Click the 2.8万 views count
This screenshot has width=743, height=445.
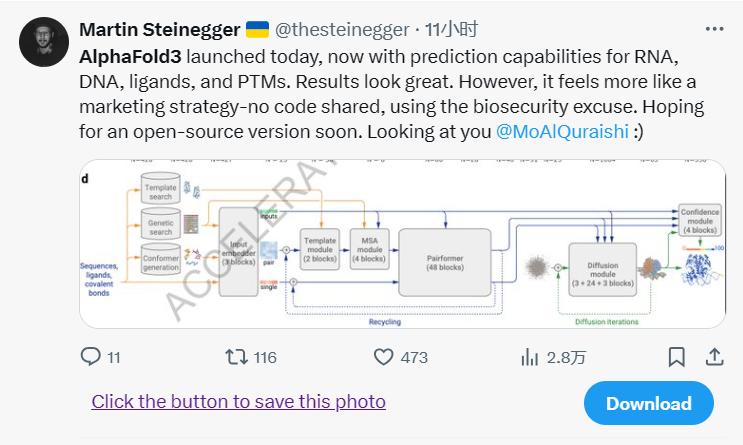(x=566, y=357)
